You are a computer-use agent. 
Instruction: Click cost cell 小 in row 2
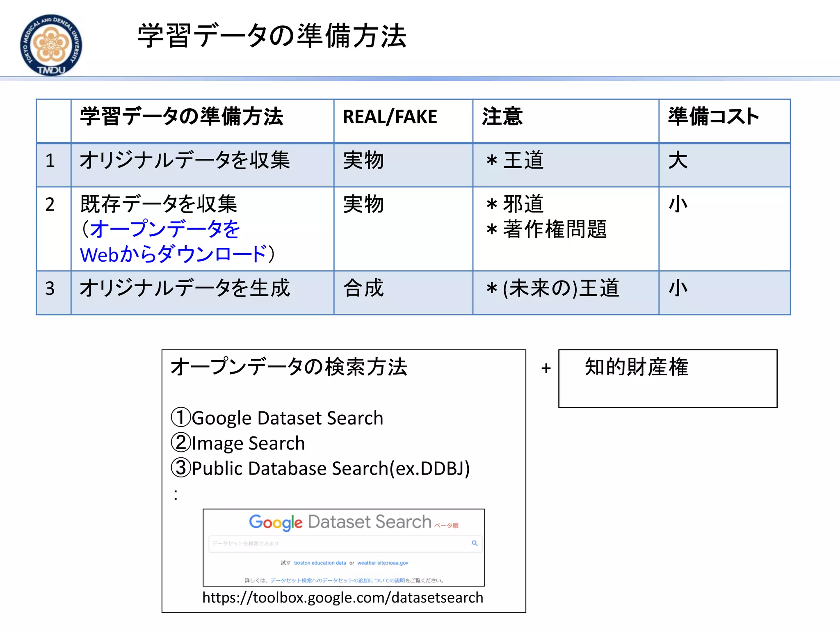(x=678, y=204)
